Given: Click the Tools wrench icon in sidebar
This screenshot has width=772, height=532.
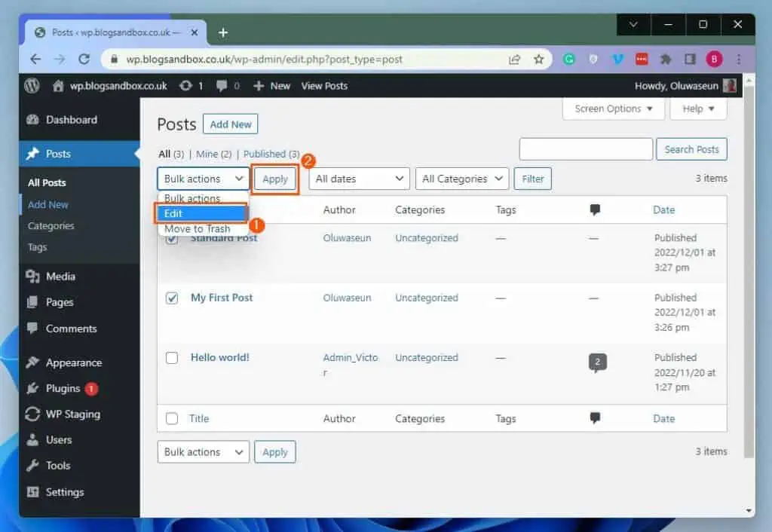Looking at the screenshot, I should click(x=32, y=465).
